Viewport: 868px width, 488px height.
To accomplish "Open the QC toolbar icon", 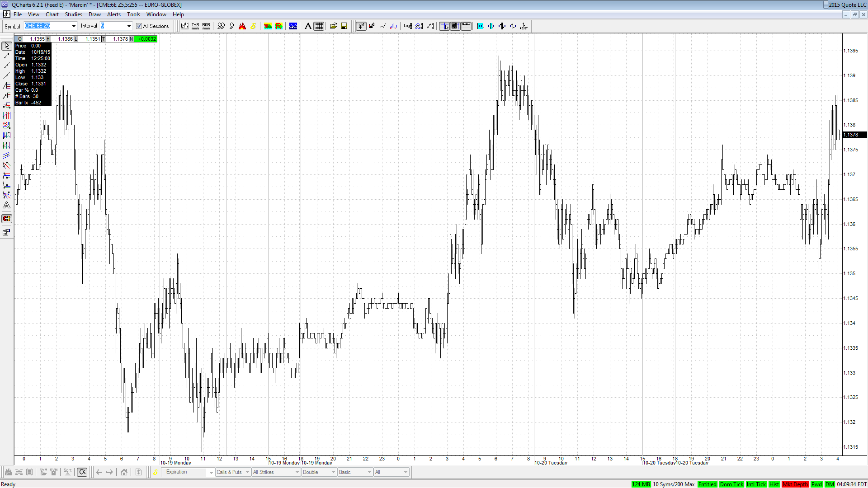I will point(293,26).
